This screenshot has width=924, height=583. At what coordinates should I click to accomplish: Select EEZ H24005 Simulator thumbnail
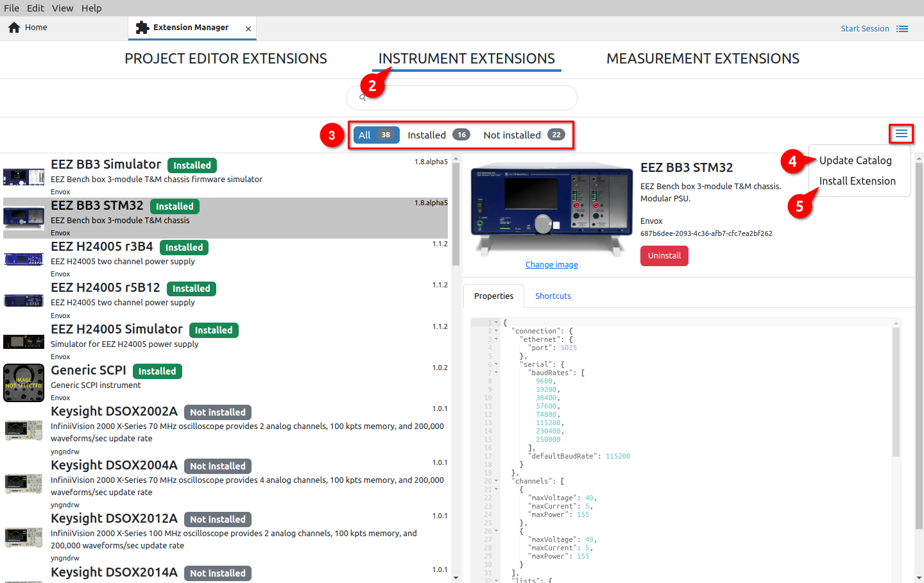(x=24, y=341)
